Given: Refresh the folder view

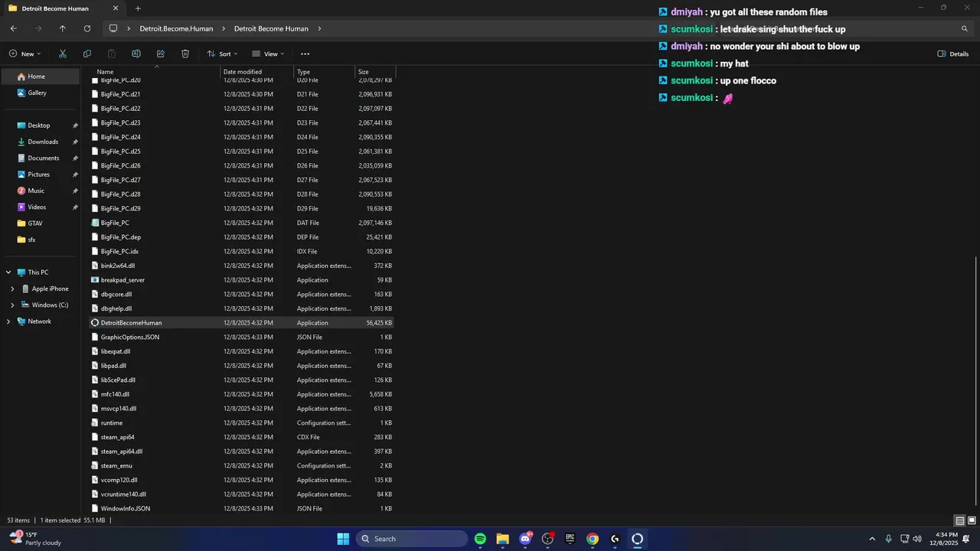Looking at the screenshot, I should tap(87, 28).
